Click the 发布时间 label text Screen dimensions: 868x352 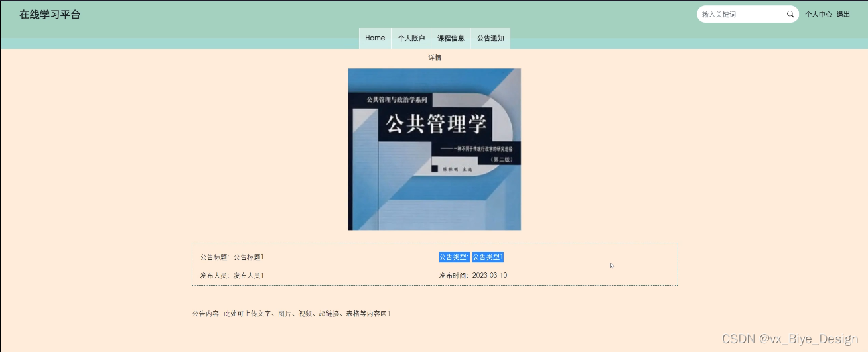point(454,275)
